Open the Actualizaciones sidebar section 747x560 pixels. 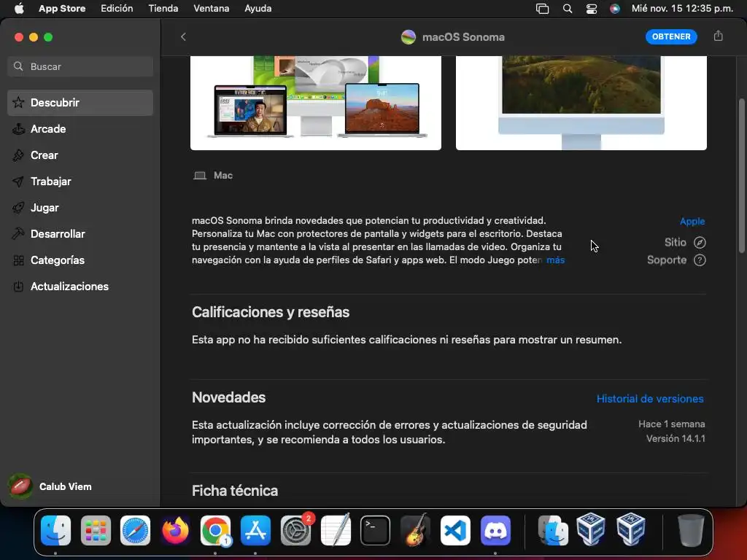80,286
